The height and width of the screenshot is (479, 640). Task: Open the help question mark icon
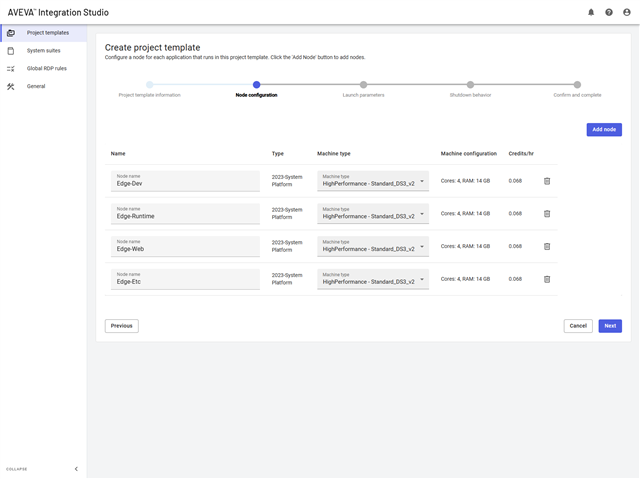coord(609,12)
